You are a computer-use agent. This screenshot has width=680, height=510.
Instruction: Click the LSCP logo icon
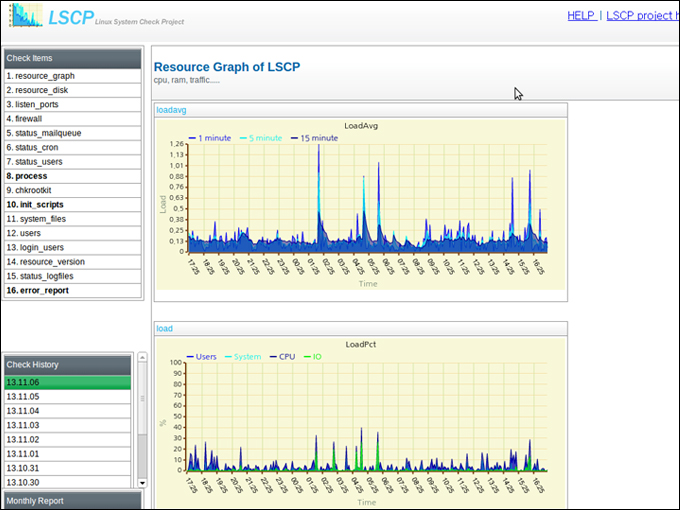tap(27, 16)
